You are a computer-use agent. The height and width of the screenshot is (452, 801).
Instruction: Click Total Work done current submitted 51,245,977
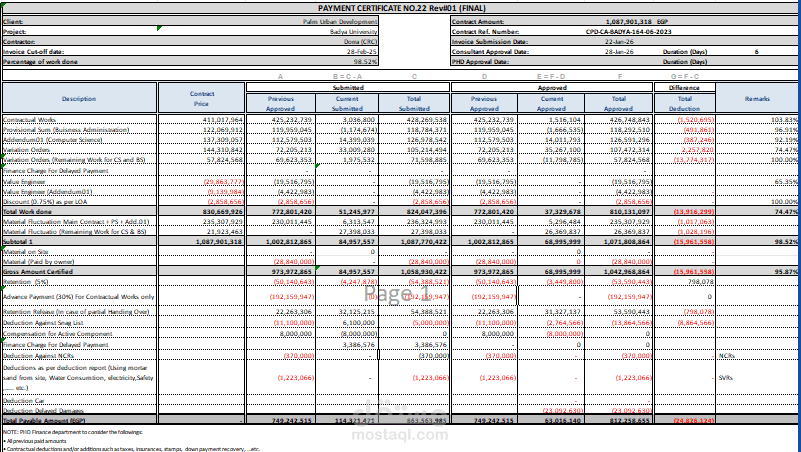[357, 211]
